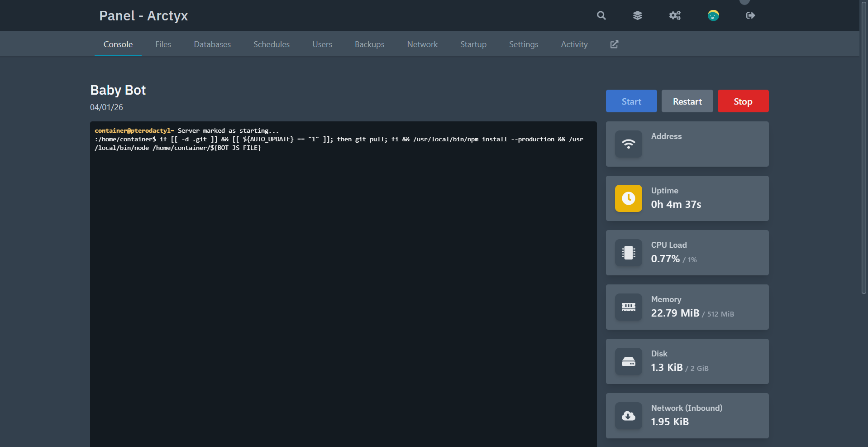The width and height of the screenshot is (868, 447).
Task: Click the user avatar icon
Action: coord(713,15)
